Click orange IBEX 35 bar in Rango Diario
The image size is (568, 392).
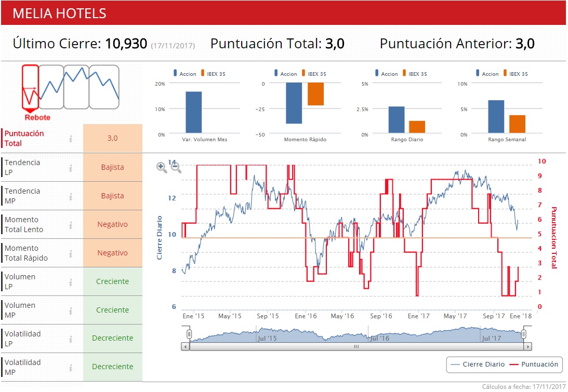(x=417, y=127)
